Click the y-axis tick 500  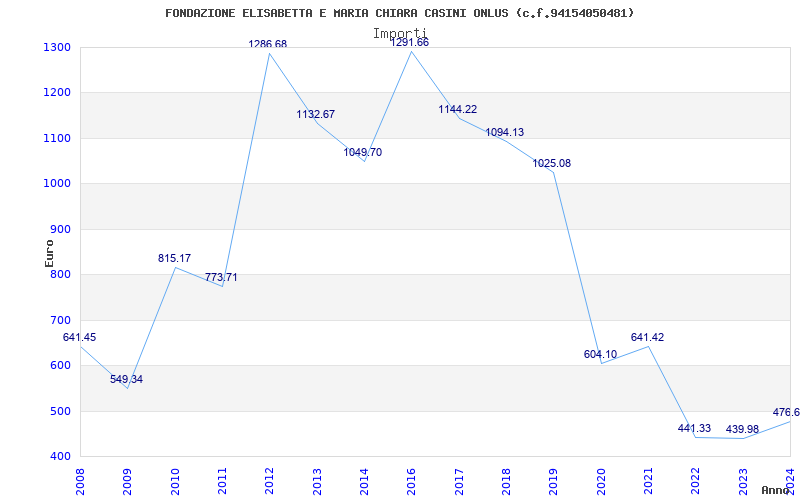click(63, 411)
